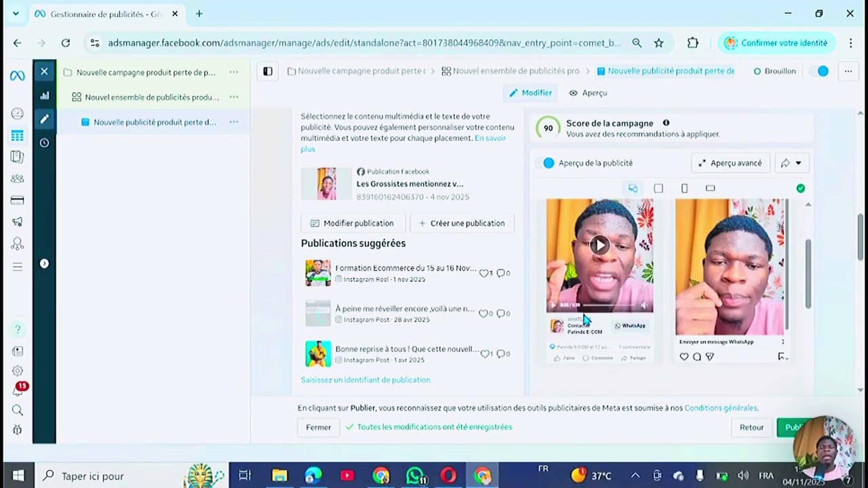Select the vertical mobile preview icon
Screen dimensions: 868x488
(684, 188)
